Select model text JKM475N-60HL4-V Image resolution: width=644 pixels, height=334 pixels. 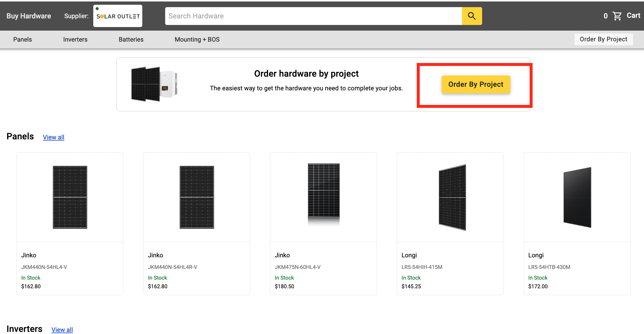pyautogui.click(x=298, y=267)
